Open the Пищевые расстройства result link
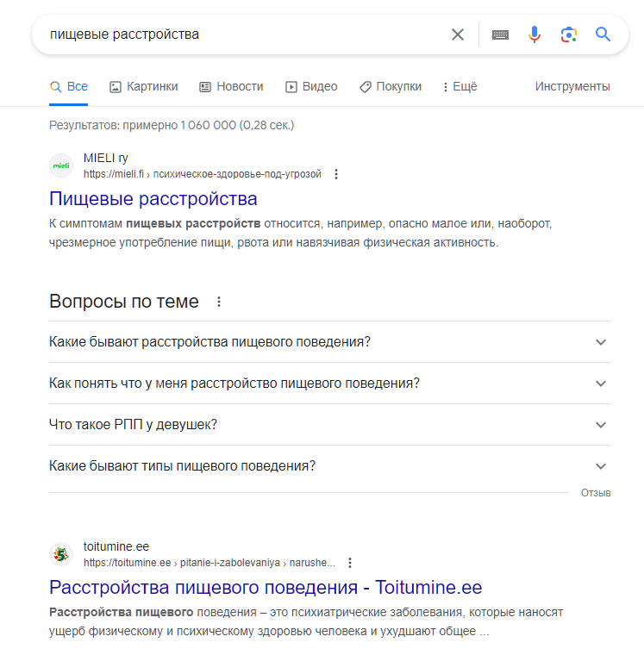644x655 pixels. pyautogui.click(x=153, y=199)
